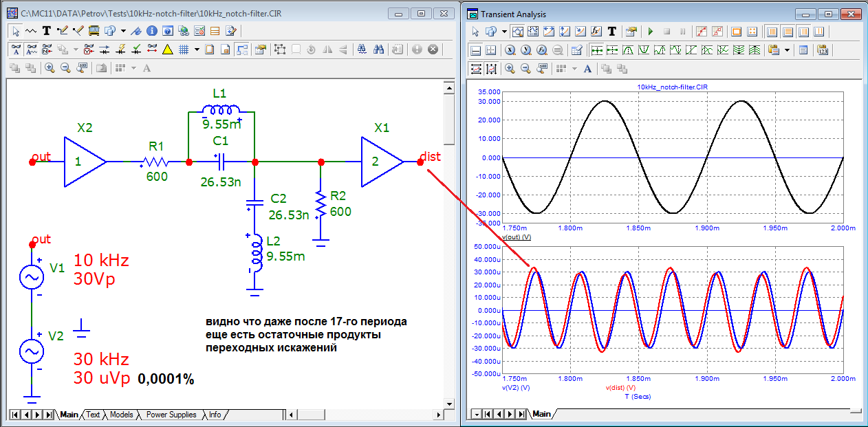The width and height of the screenshot is (868, 427).
Task: Open dropdown arrow beside clipboard icon in analysis toolbar
Action: click(786, 50)
